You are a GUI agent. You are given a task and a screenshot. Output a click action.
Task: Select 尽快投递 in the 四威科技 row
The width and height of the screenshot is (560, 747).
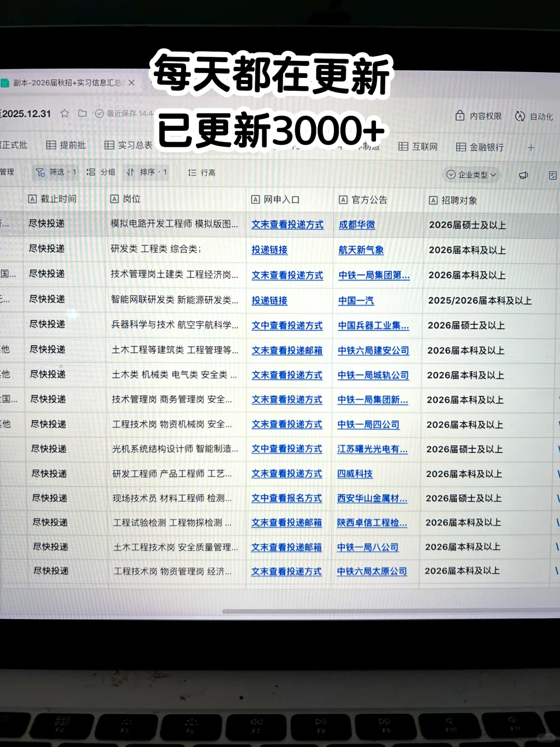click(x=49, y=474)
